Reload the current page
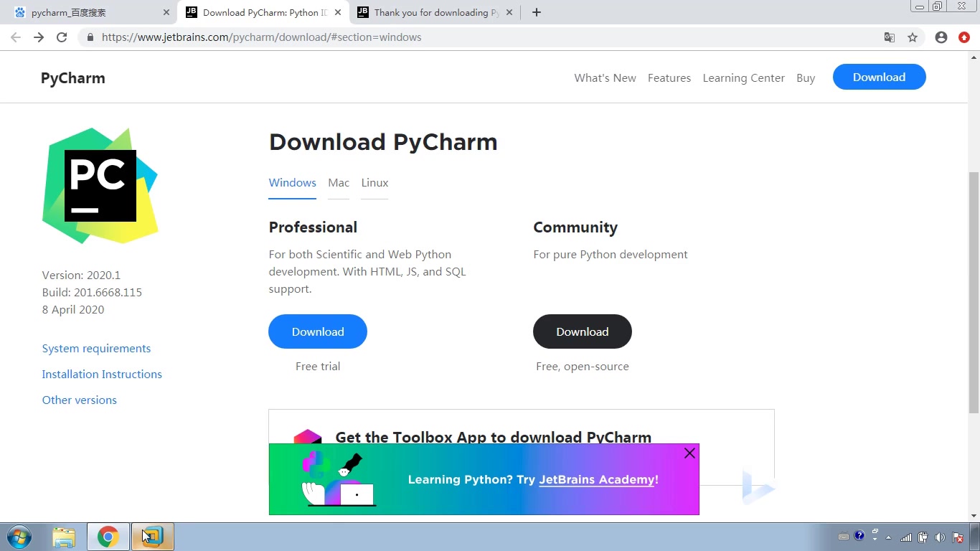Screen dimensions: 980x551 click(61, 37)
